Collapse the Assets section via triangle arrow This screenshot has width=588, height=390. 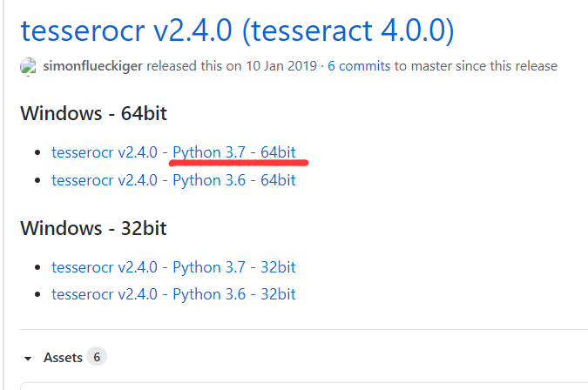(x=28, y=359)
